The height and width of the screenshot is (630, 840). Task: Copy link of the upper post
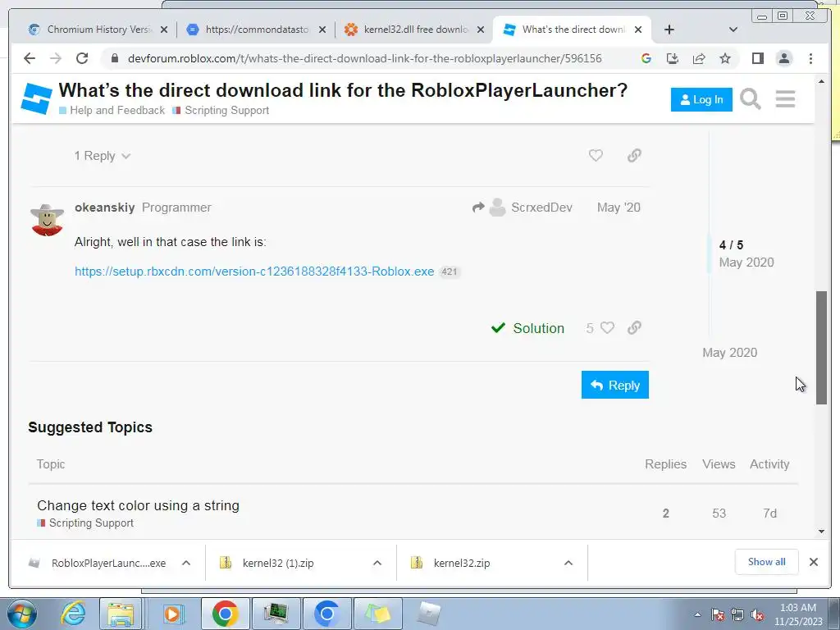click(634, 155)
